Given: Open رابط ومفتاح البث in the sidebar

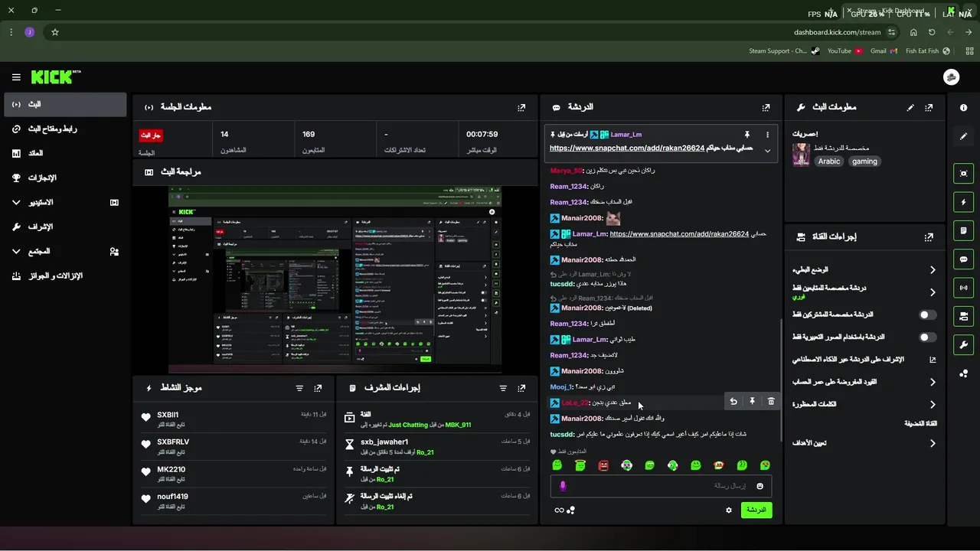Looking at the screenshot, I should (x=65, y=129).
